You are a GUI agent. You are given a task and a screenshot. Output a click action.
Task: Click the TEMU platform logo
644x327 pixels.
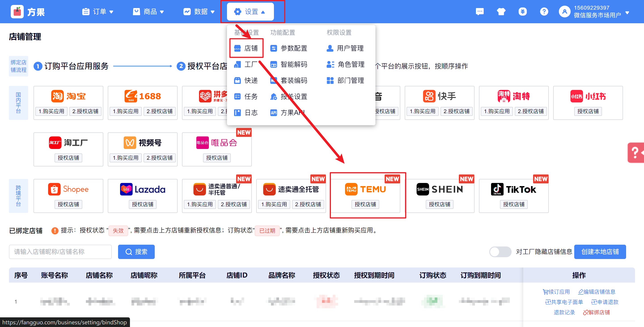(x=365, y=189)
